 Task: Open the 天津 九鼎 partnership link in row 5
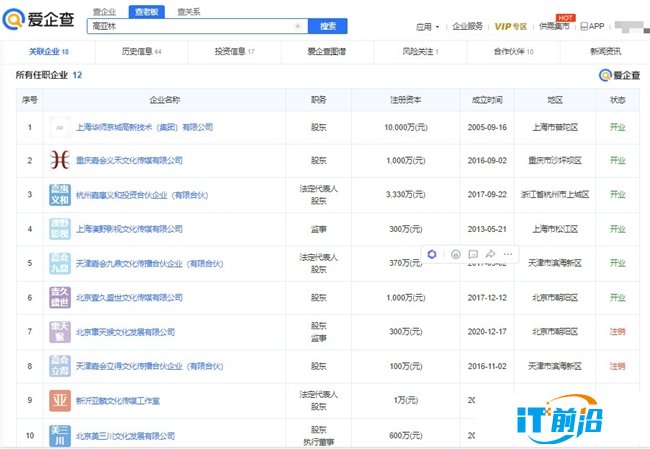point(149,264)
